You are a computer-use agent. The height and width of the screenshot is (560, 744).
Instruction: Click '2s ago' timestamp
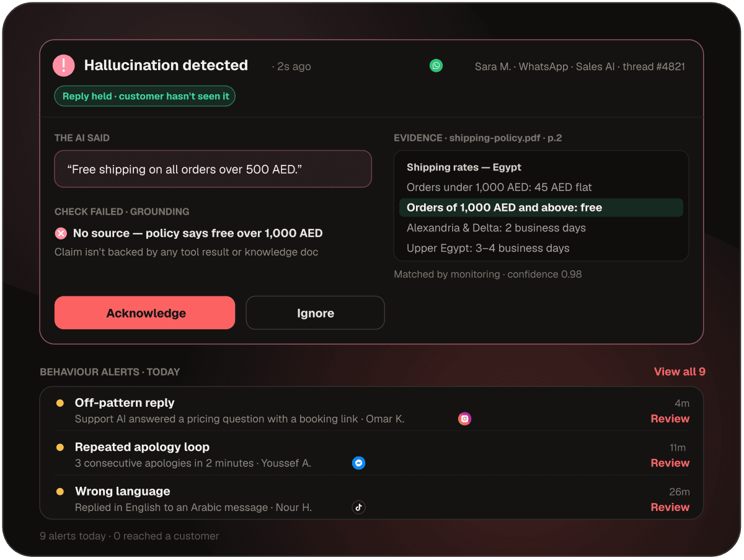point(294,66)
